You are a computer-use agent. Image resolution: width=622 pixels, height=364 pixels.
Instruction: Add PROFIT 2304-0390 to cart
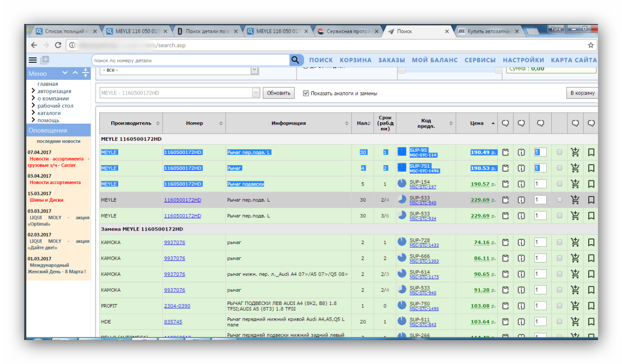575,305
